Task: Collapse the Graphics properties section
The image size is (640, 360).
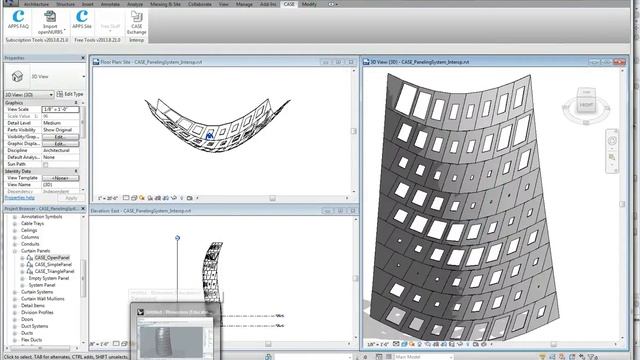Action: tap(76, 103)
